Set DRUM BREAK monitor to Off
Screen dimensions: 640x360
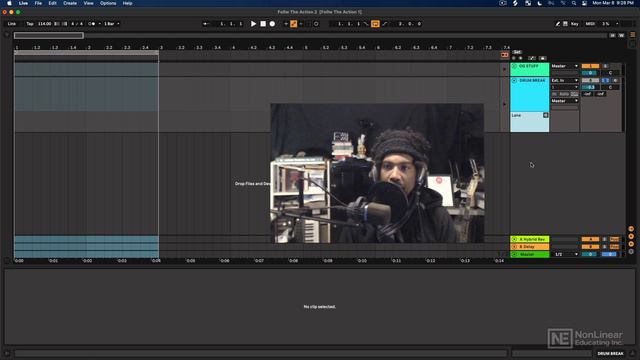click(x=574, y=94)
